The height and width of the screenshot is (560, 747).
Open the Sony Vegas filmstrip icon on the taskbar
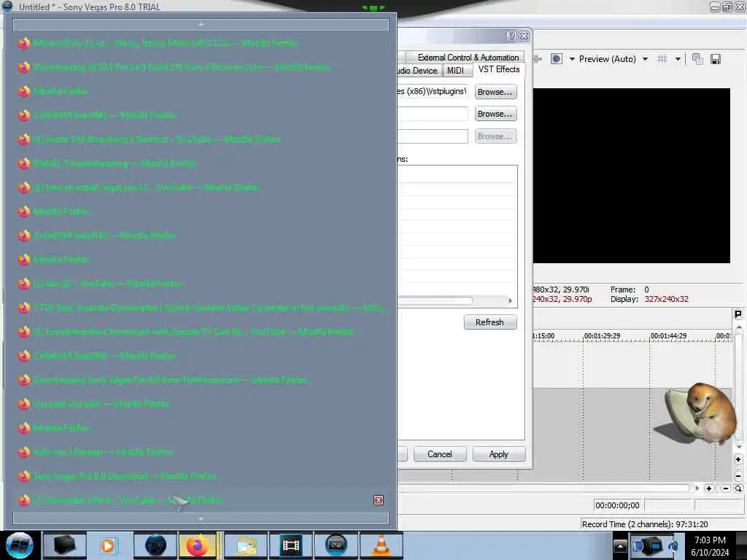(290, 545)
